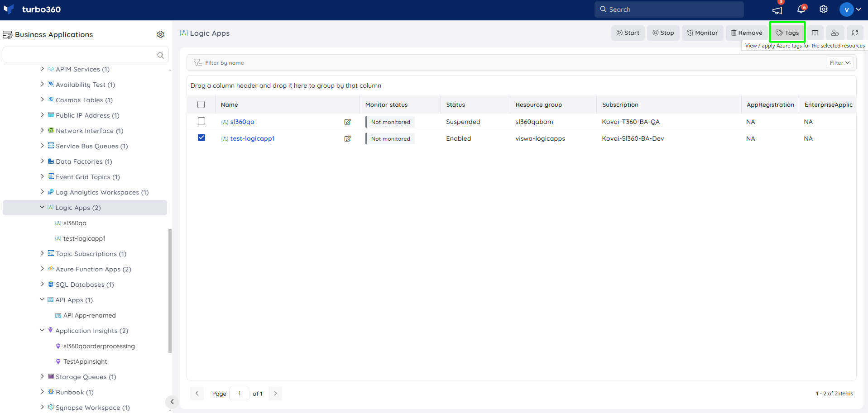Select TestAppInsight in the tree
868x413 pixels.
pyautogui.click(x=85, y=361)
